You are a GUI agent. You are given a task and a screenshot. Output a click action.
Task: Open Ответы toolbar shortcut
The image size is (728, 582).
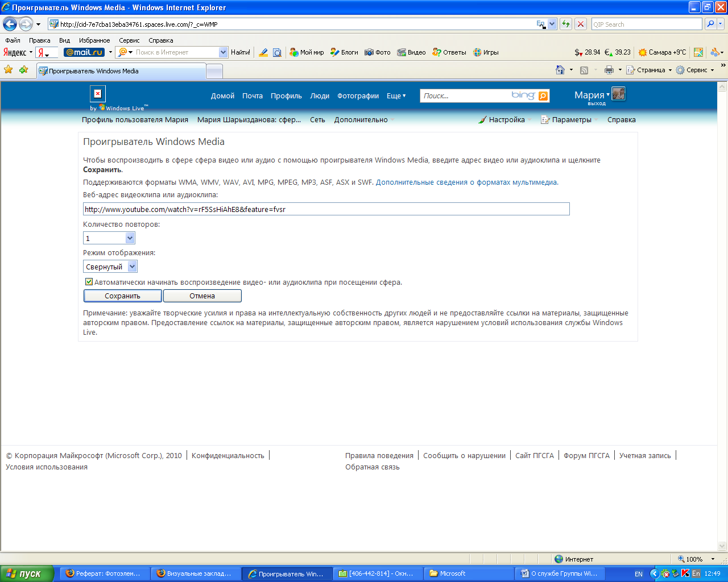(x=449, y=52)
